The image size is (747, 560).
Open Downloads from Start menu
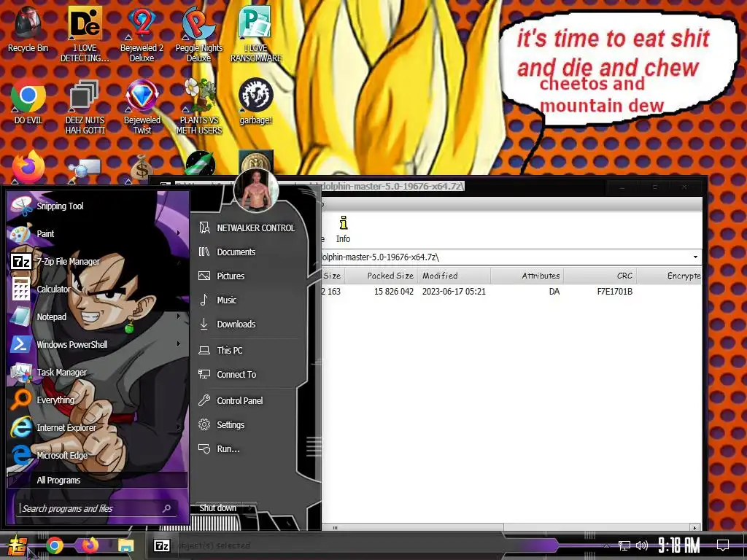tap(247, 324)
